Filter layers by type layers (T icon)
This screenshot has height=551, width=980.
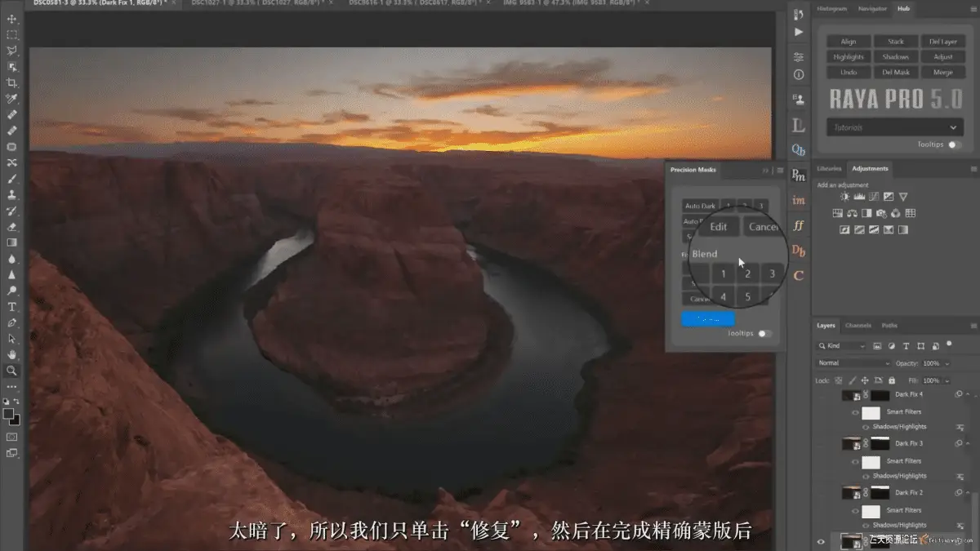(x=906, y=346)
